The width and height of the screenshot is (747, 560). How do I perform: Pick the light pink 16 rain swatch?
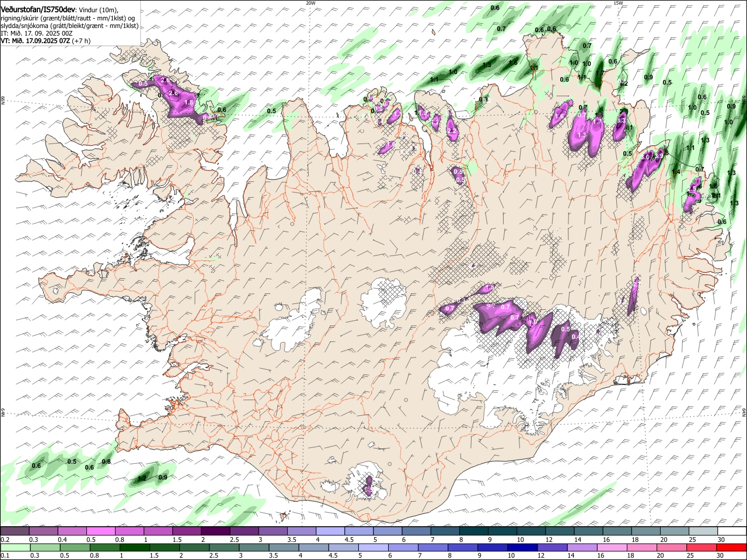click(612, 548)
